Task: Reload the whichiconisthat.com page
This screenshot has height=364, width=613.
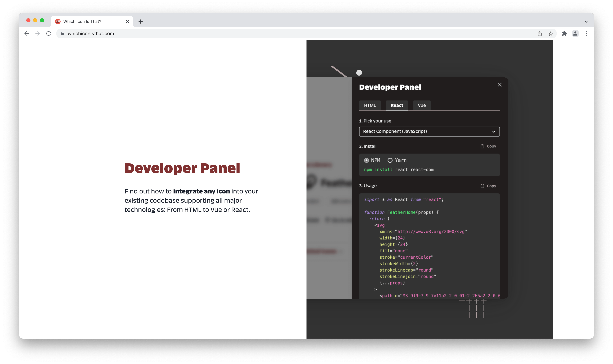Action: point(49,34)
